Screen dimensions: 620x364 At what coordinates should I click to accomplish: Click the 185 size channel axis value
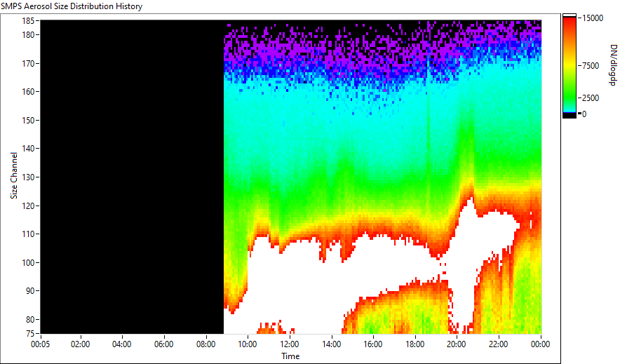(x=28, y=21)
